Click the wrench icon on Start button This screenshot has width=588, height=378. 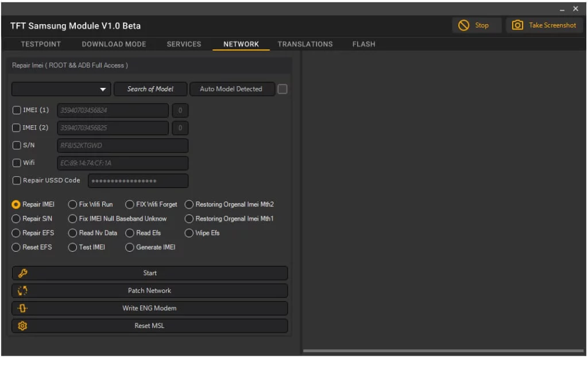(22, 273)
